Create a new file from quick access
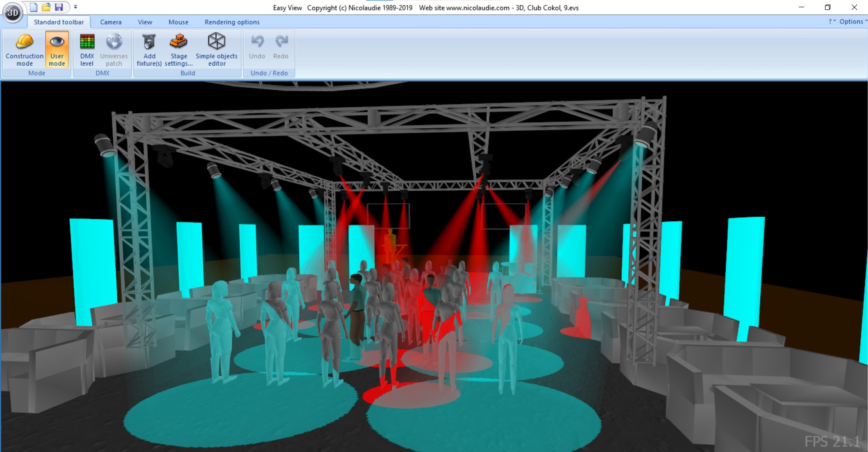Screen dimensions: 868x452 tap(33, 7)
